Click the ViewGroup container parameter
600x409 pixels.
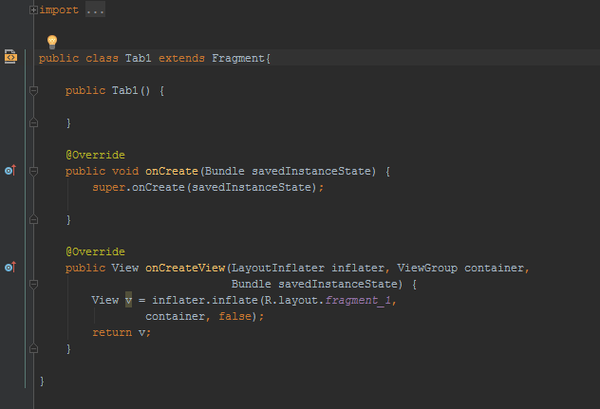click(x=460, y=268)
